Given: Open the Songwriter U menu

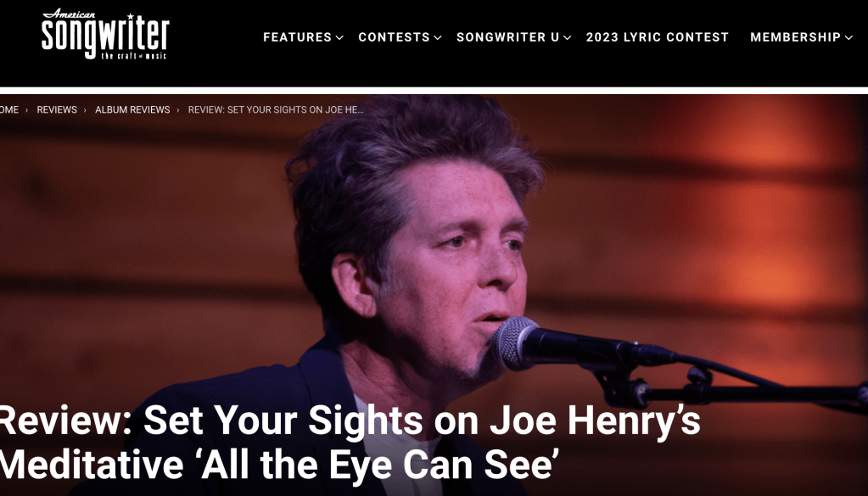Looking at the screenshot, I should coord(507,37).
